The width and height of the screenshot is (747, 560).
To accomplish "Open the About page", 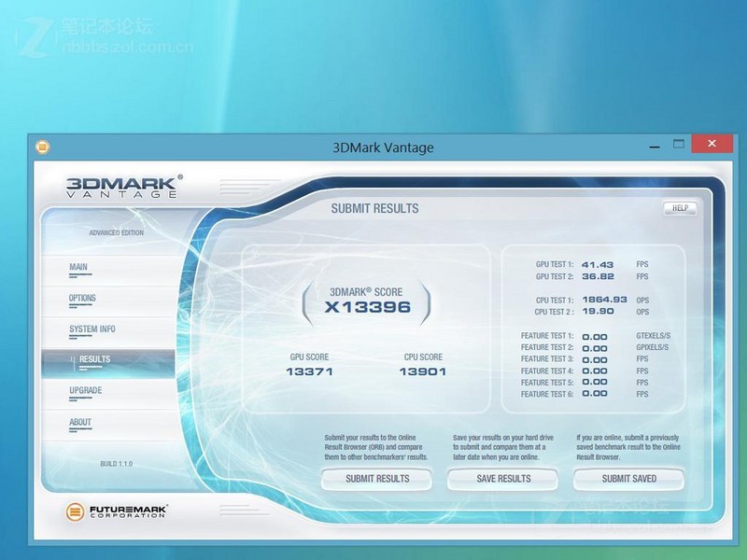I will 108,426.
